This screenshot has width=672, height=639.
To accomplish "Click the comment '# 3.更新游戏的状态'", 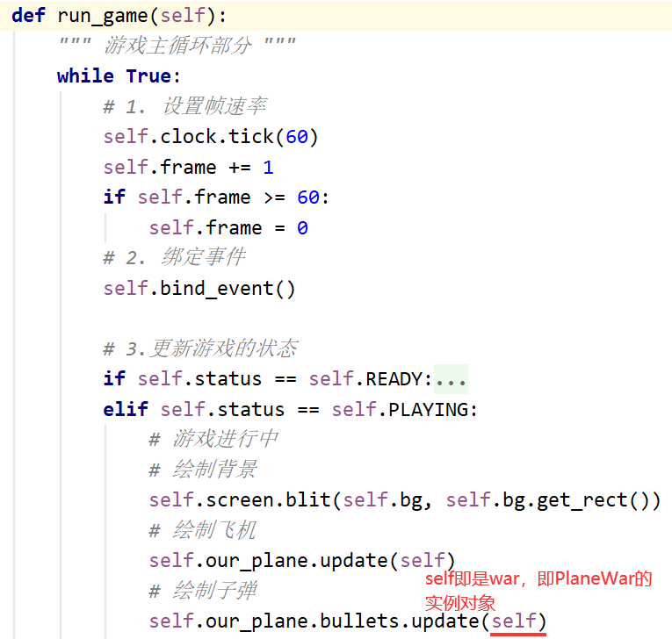I will [200, 348].
